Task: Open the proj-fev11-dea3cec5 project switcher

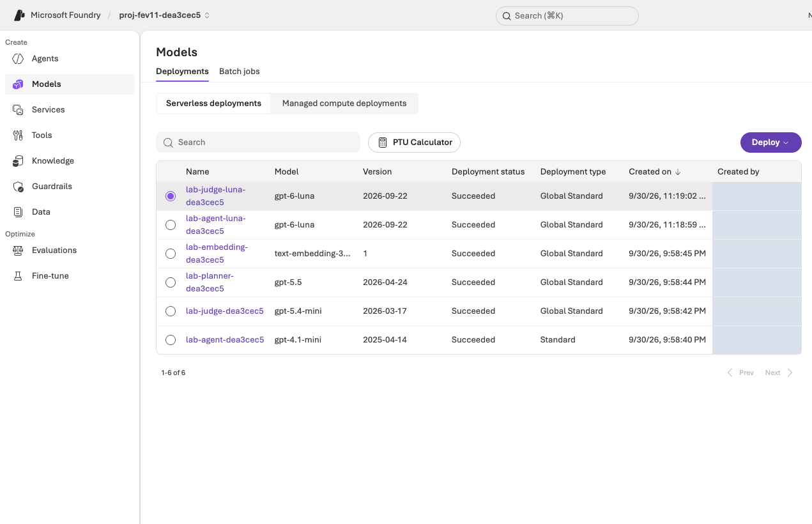Action: (x=164, y=15)
